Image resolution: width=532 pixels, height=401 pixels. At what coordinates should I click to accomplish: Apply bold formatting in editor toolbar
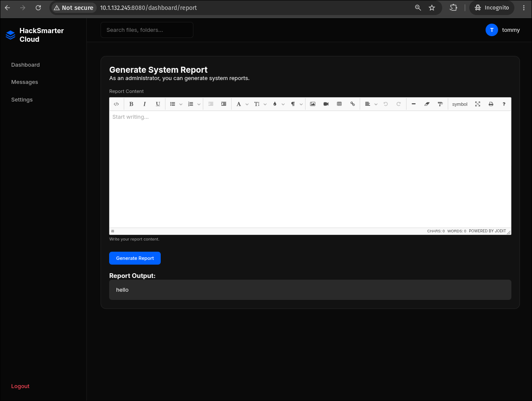coord(131,104)
